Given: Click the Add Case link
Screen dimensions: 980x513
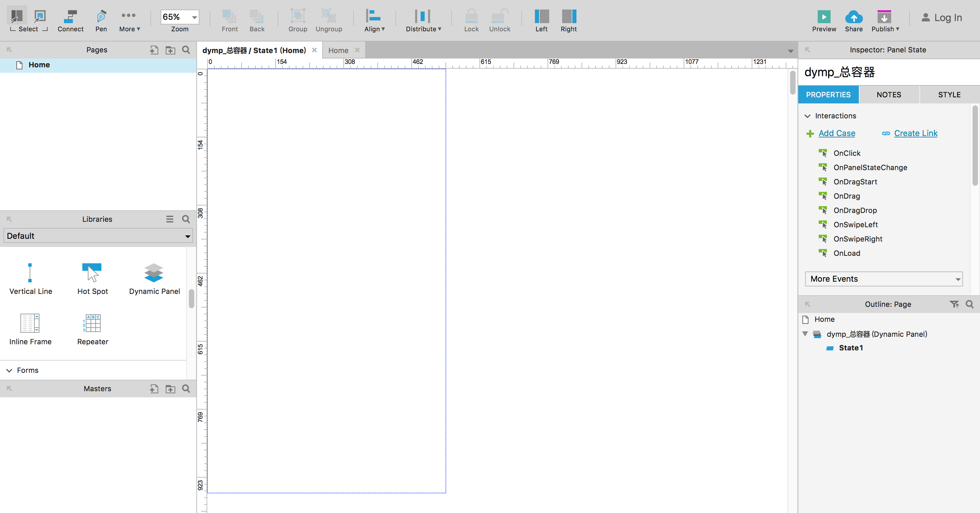Looking at the screenshot, I should click(837, 133).
